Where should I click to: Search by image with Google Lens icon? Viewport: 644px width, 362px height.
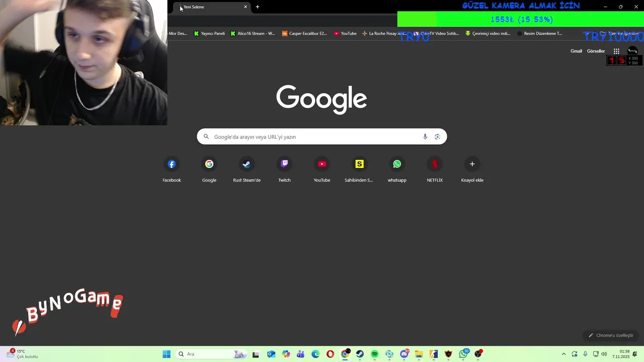[437, 137]
